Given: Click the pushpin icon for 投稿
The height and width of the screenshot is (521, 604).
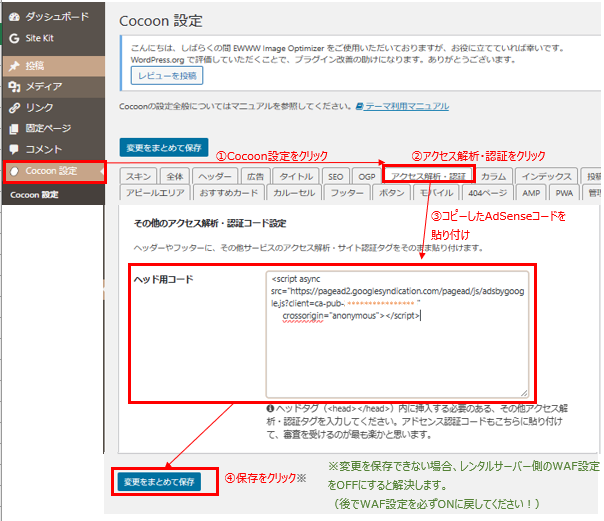Looking at the screenshot, I should pos(12,66).
